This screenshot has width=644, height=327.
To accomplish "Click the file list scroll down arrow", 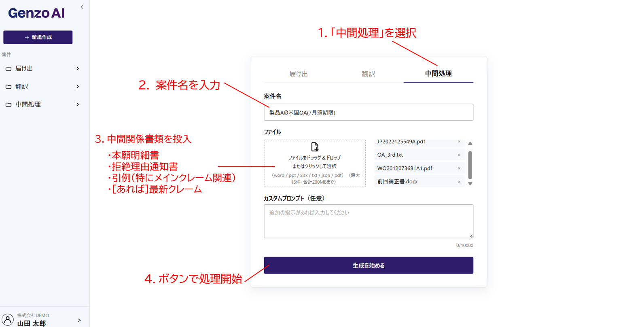I will click(x=470, y=184).
